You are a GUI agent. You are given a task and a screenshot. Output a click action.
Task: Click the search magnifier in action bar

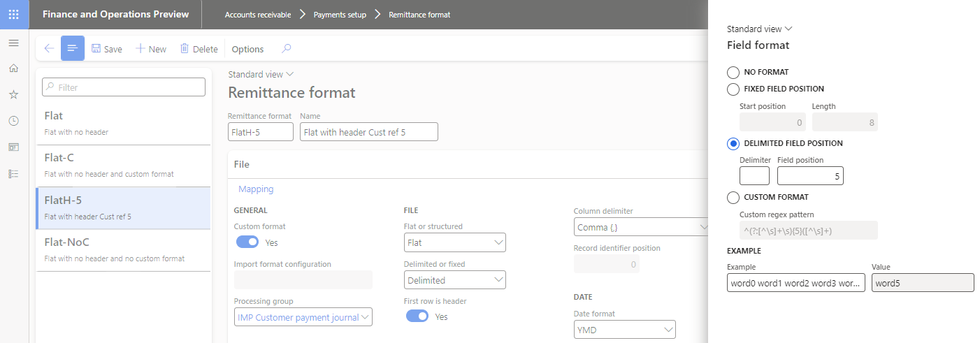click(x=286, y=49)
